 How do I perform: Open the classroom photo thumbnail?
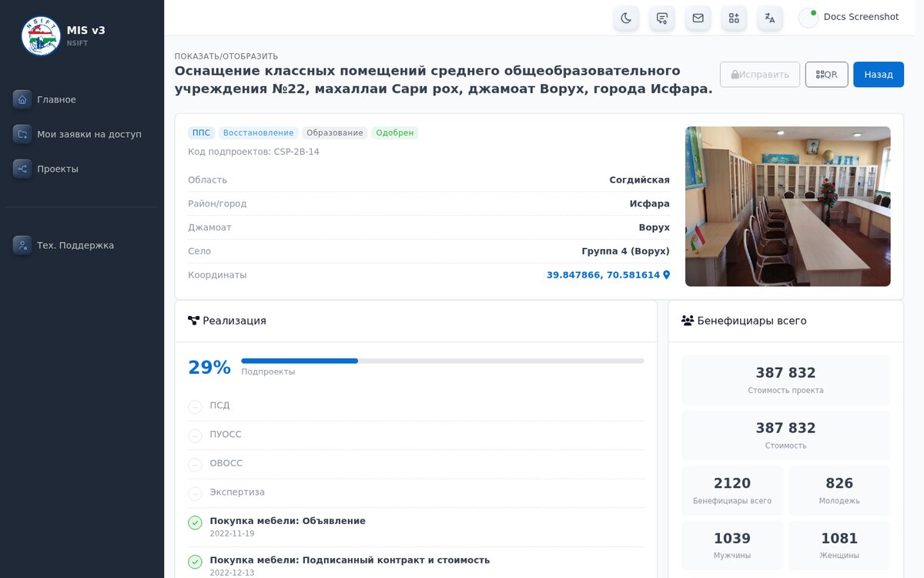click(x=788, y=207)
